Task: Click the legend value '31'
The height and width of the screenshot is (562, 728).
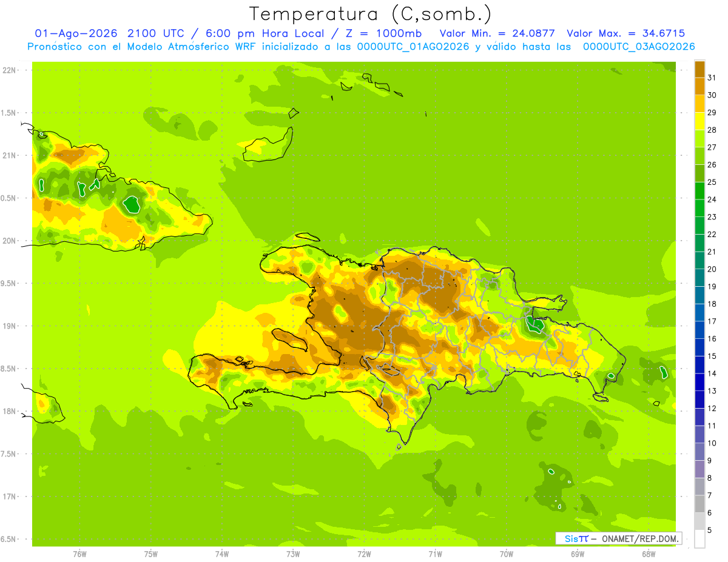Action: coord(712,78)
